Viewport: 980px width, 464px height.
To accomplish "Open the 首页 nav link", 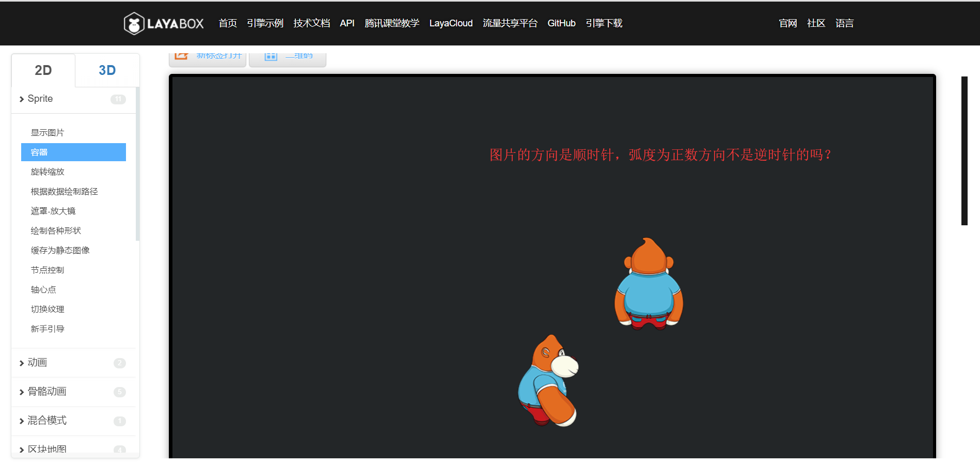I will [228, 23].
